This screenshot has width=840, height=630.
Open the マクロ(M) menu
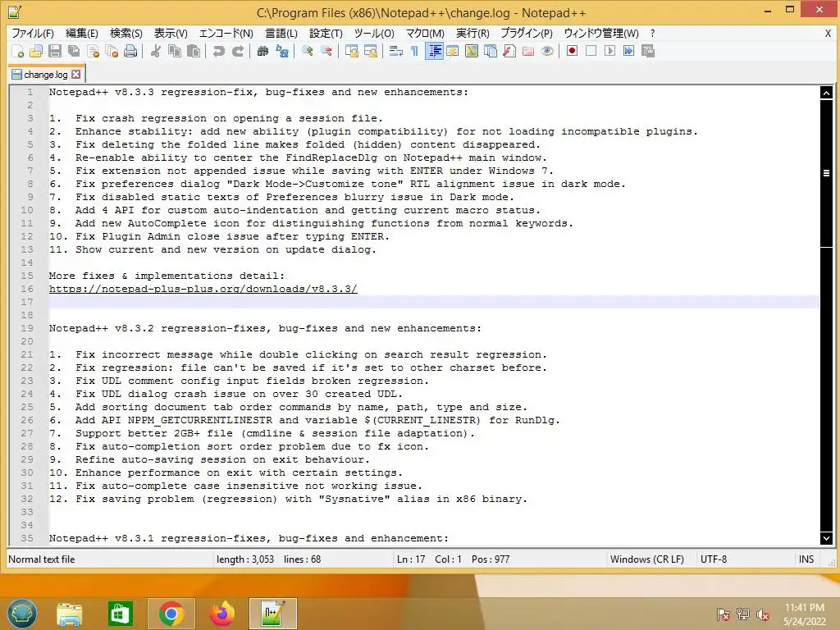(x=425, y=33)
